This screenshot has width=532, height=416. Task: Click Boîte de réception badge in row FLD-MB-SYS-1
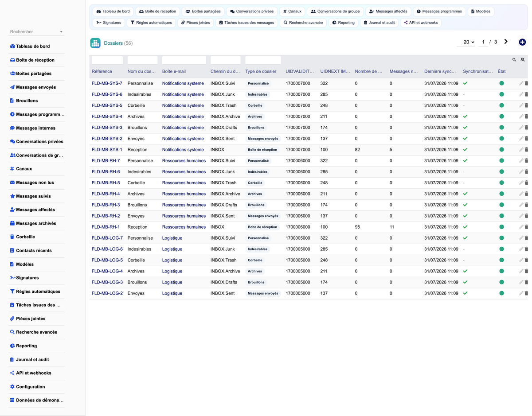262,150
